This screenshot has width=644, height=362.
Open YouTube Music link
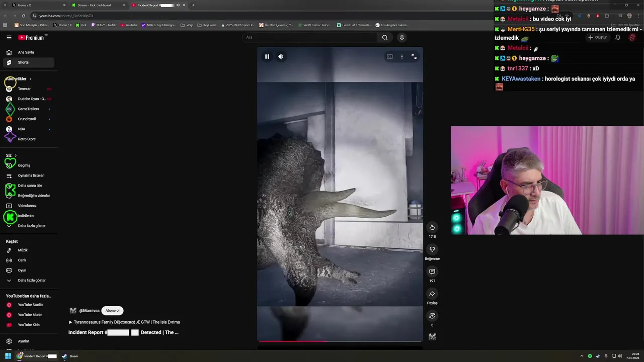click(29, 315)
